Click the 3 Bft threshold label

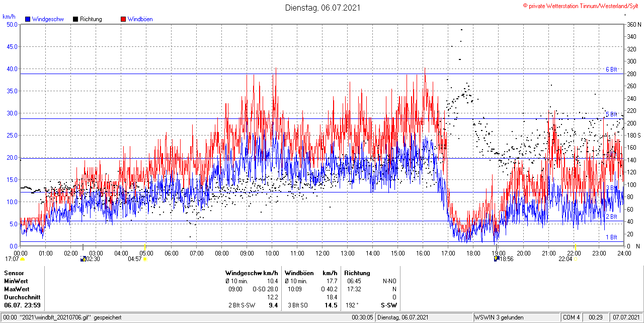(611, 187)
